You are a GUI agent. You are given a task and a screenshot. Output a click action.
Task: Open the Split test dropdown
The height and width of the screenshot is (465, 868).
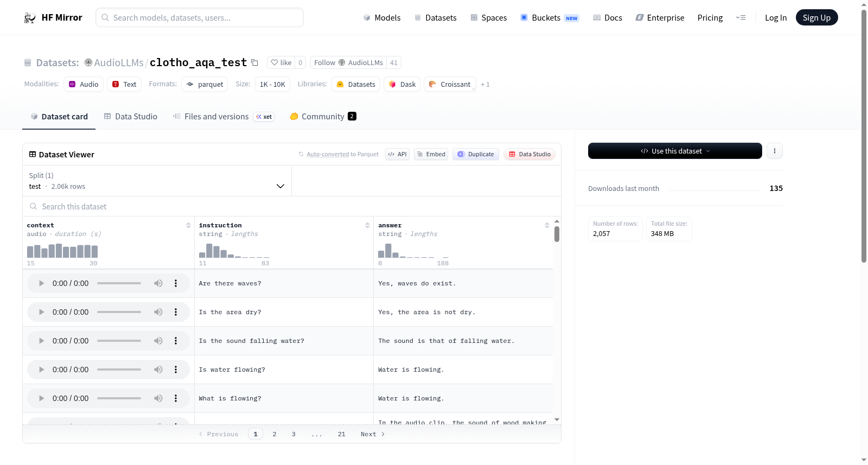click(x=157, y=181)
